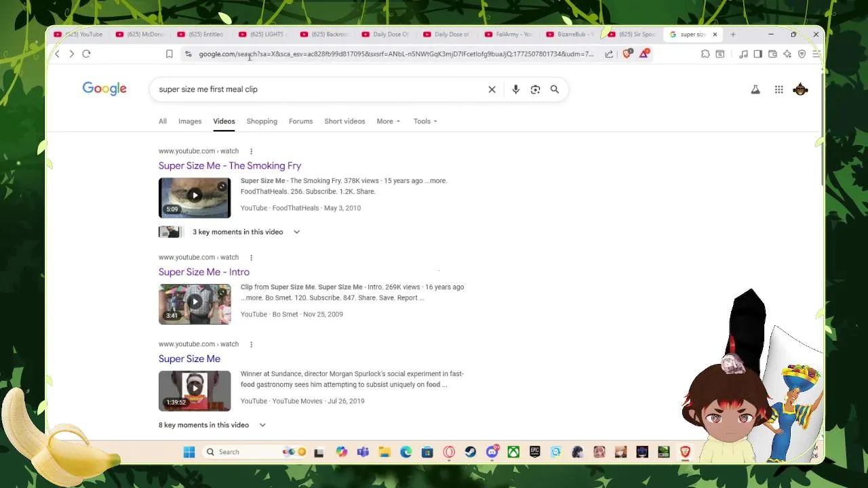This screenshot has height=488, width=868.
Task: Open Brave VPN shield icon
Action: 802,54
